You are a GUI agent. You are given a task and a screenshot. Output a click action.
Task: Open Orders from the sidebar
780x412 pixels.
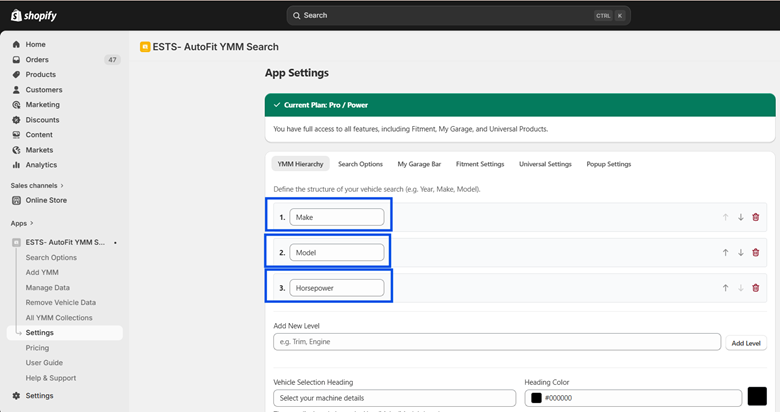click(37, 60)
